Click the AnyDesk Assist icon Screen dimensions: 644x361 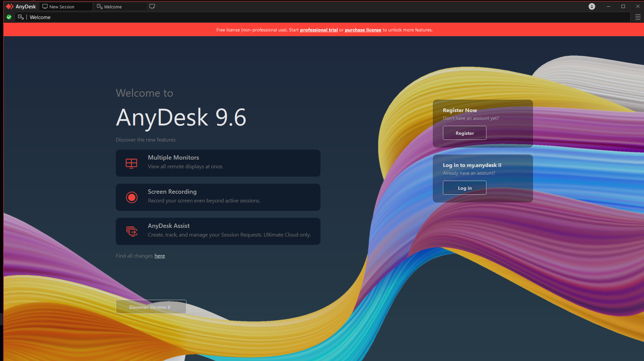coord(132,231)
